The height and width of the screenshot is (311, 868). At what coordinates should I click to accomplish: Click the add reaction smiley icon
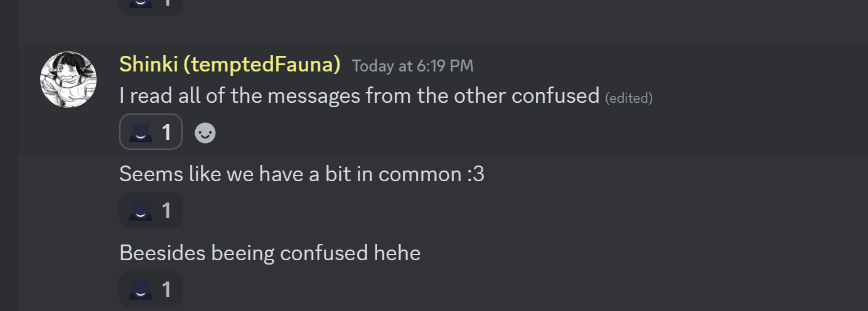pyautogui.click(x=205, y=133)
